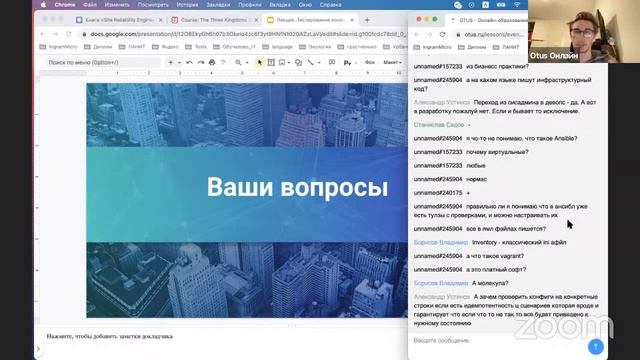
Task: Open the Вкладка menu
Action: [280, 5]
